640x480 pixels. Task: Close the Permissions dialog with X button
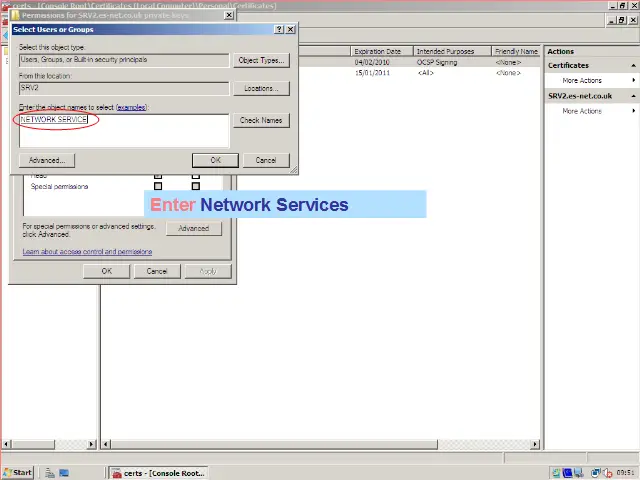coord(229,16)
